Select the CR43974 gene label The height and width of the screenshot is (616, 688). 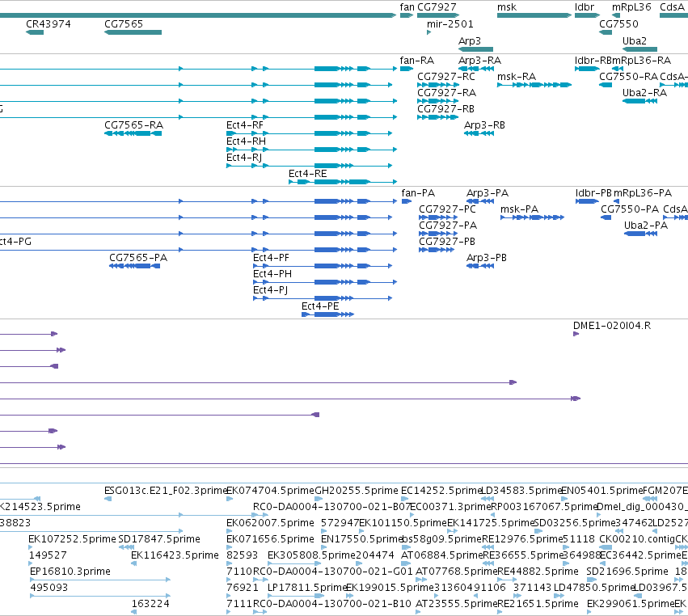click(49, 23)
